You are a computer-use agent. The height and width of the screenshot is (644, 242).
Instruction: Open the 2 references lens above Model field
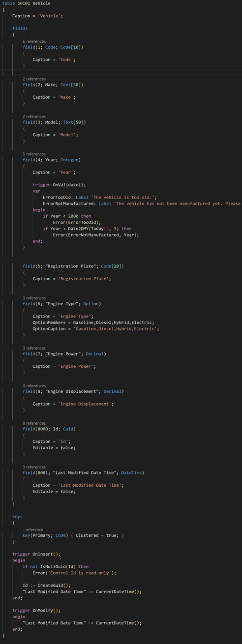[34, 117]
